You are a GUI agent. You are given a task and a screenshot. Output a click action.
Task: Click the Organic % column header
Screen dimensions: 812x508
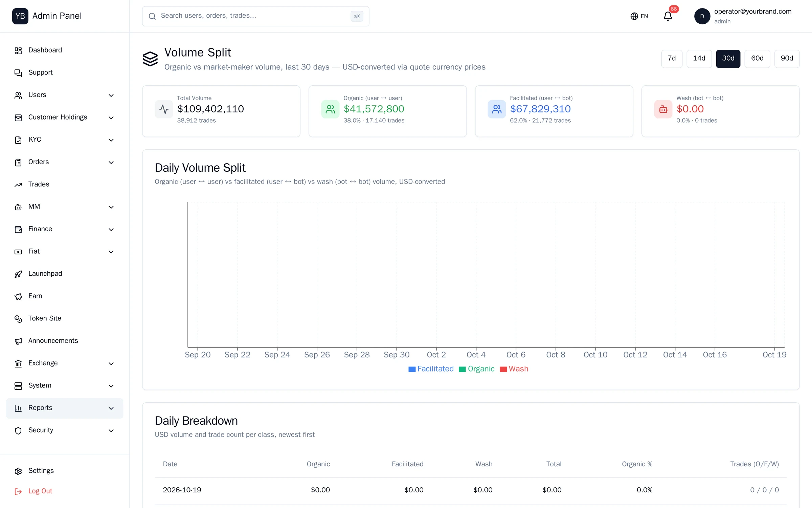pyautogui.click(x=637, y=464)
